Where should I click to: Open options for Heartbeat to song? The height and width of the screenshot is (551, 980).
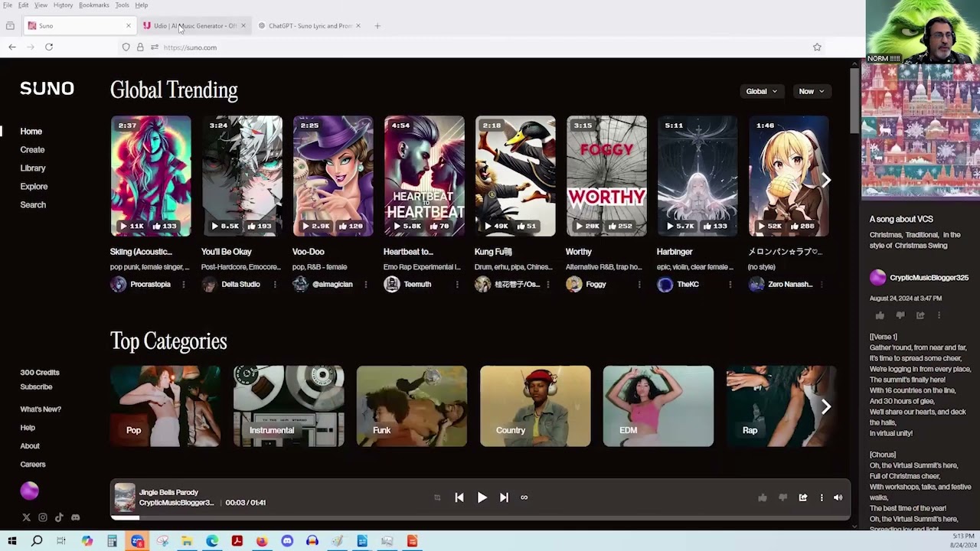[x=457, y=284]
